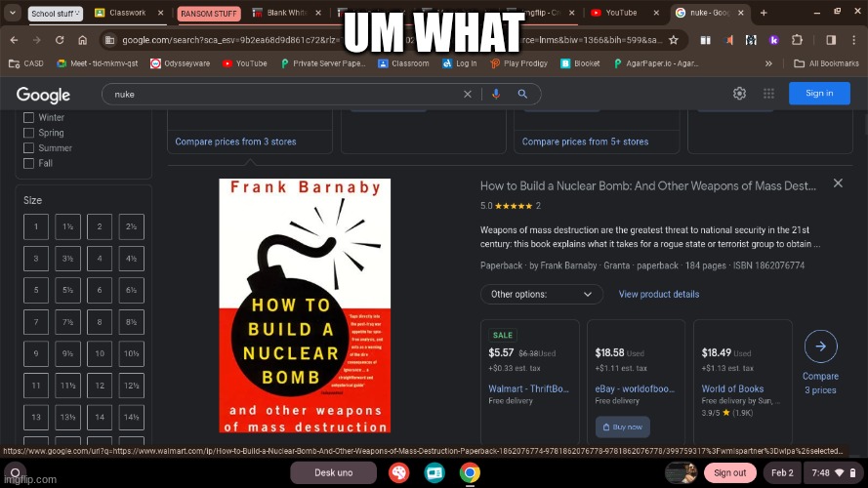Open the 7:48 status tray
This screenshot has width=868, height=488.
[x=833, y=473]
